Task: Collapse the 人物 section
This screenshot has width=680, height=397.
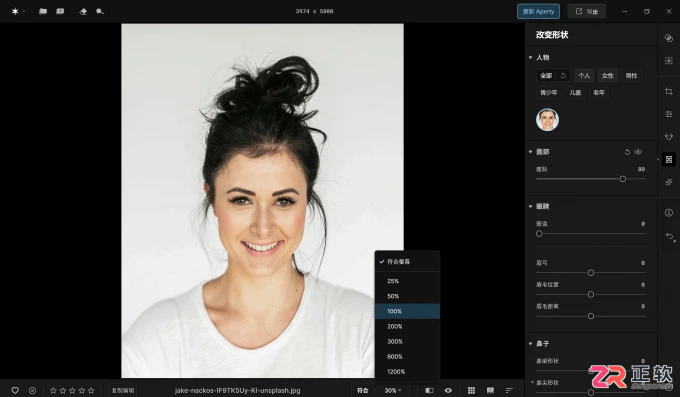Action: pyautogui.click(x=530, y=58)
